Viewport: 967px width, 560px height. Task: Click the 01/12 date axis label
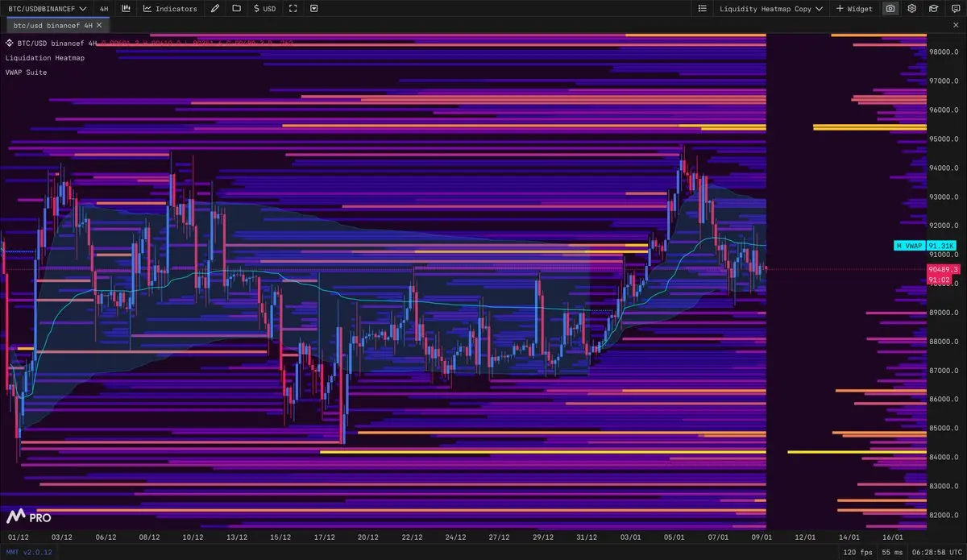[18, 537]
